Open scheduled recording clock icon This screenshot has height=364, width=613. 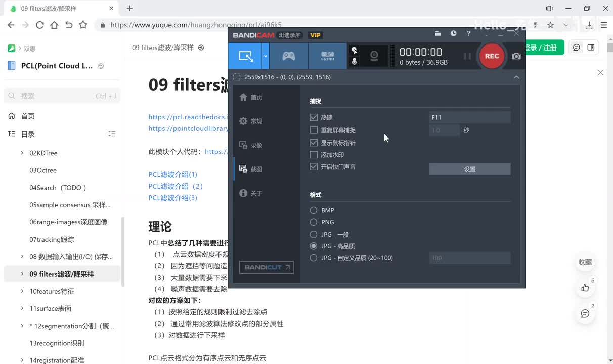453,34
